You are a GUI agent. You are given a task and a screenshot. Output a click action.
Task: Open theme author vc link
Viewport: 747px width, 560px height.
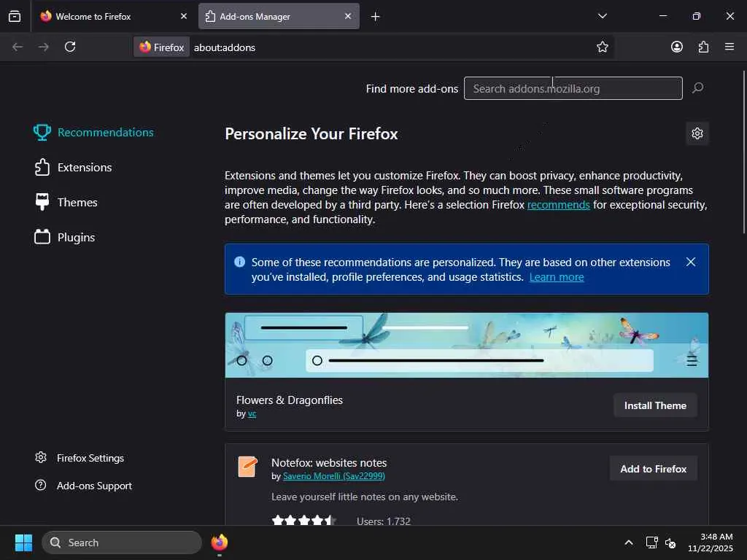[252, 414]
